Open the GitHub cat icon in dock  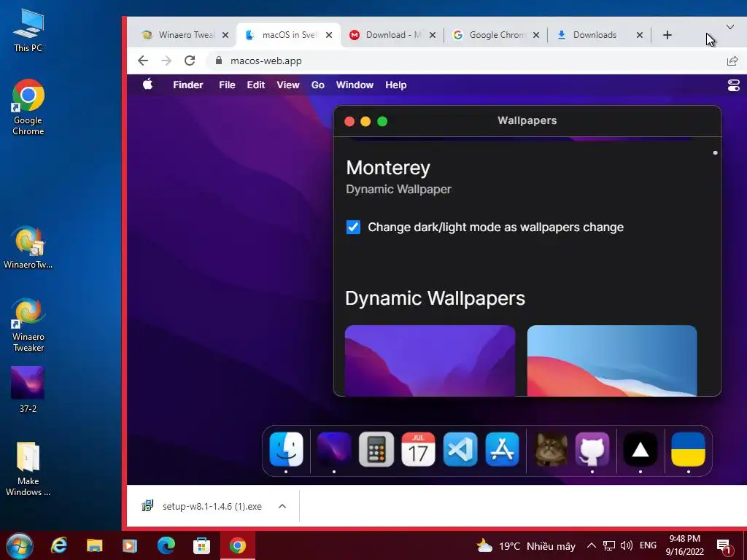592,449
